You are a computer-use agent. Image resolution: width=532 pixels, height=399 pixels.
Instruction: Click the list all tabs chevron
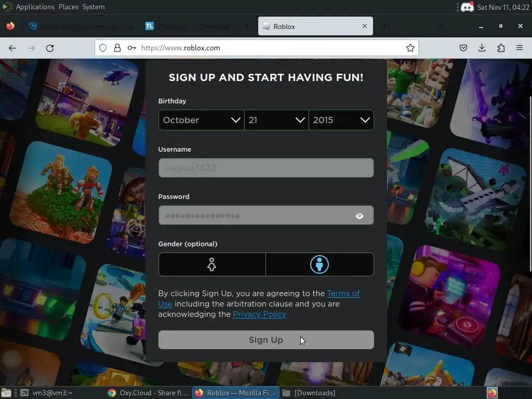pos(442,26)
